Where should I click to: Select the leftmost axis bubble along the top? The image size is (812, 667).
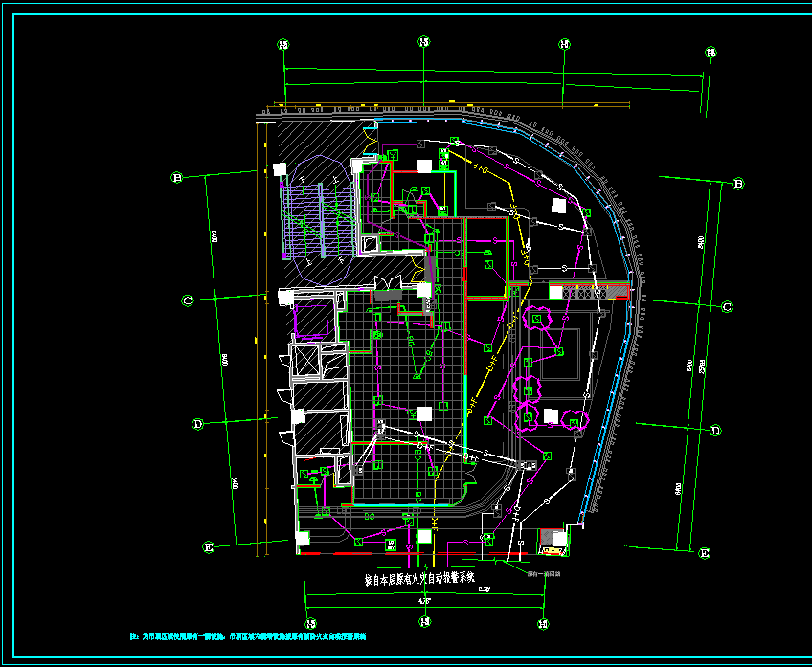(282, 44)
